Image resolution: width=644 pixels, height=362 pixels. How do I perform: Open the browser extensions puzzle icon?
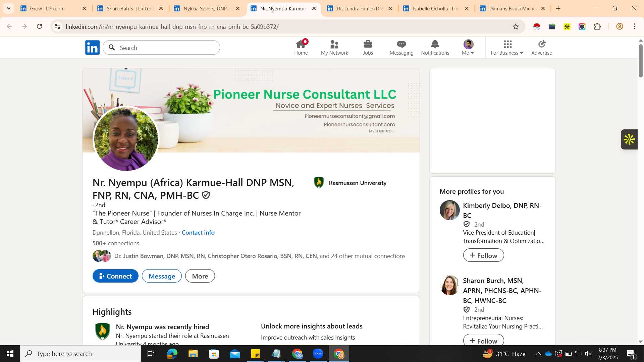coord(597,26)
